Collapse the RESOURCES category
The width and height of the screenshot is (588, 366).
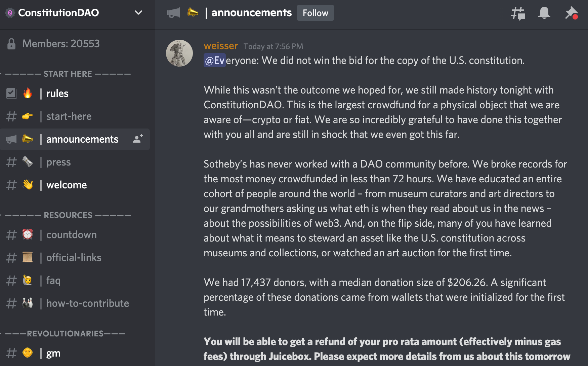tap(68, 215)
